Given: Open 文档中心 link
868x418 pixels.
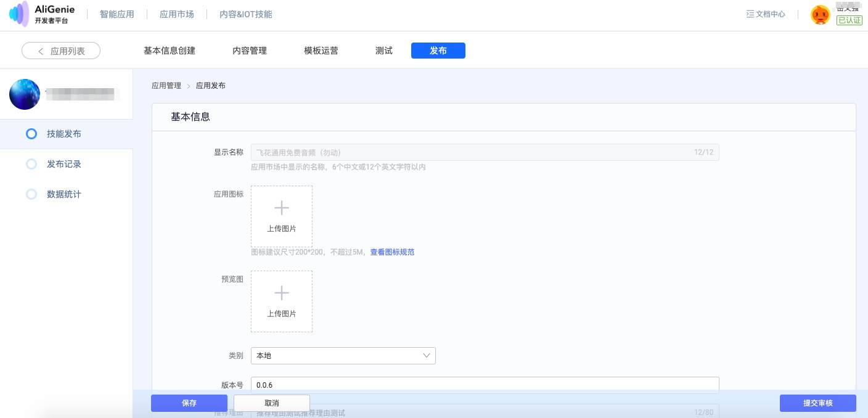Looking at the screenshot, I should click(771, 14).
